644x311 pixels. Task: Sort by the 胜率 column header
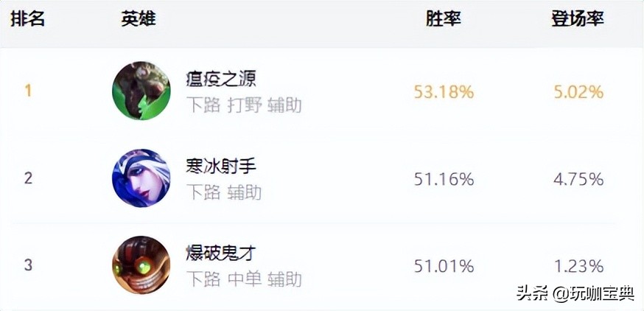tap(444, 19)
